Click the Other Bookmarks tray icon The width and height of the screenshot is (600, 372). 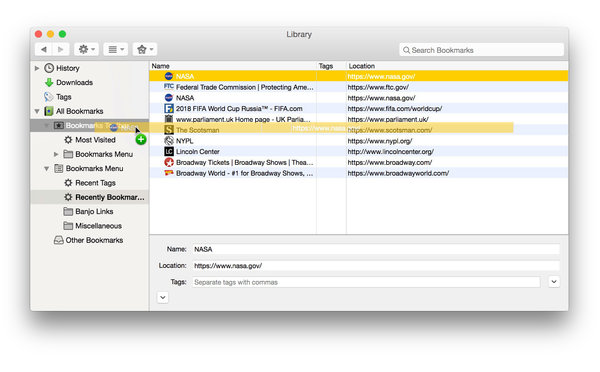(59, 240)
